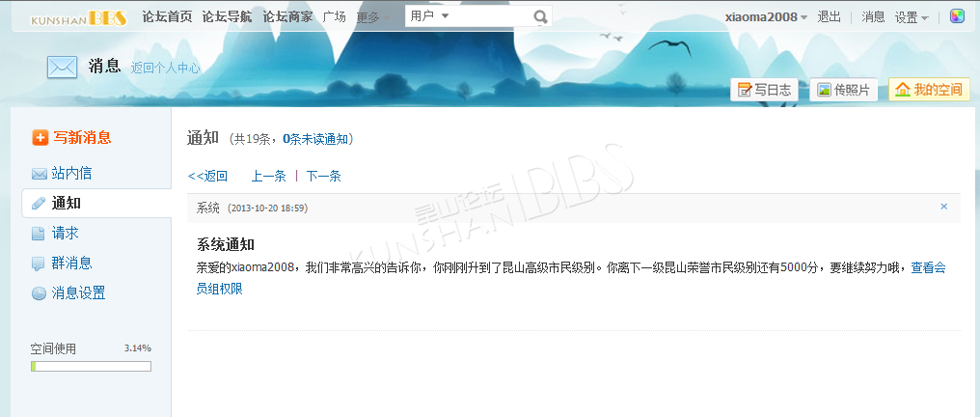Open 站内信 inbox in sidebar

(72, 173)
